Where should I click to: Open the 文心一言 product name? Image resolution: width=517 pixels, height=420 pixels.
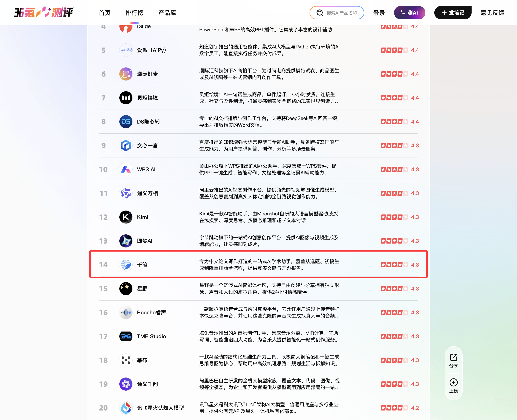point(147,145)
